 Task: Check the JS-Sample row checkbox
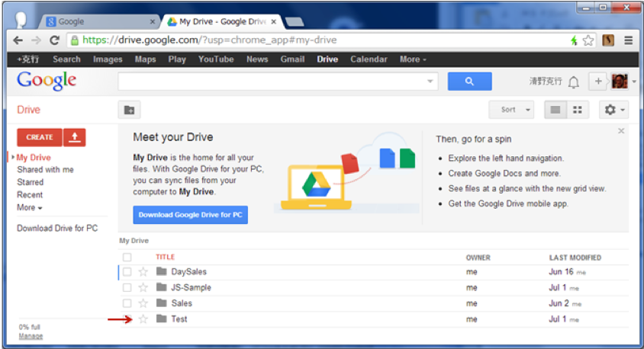(x=127, y=287)
